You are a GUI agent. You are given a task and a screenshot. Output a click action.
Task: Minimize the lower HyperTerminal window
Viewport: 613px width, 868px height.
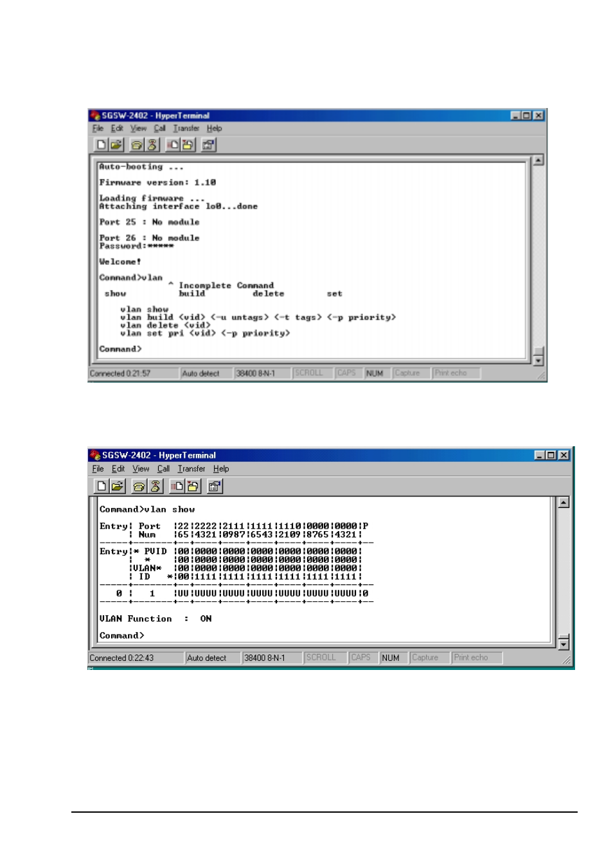coord(540,455)
